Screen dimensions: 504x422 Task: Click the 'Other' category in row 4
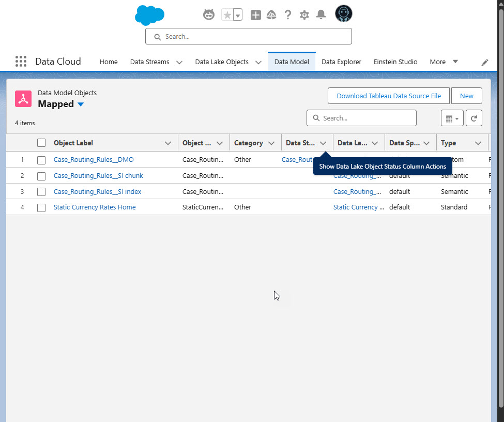click(242, 207)
